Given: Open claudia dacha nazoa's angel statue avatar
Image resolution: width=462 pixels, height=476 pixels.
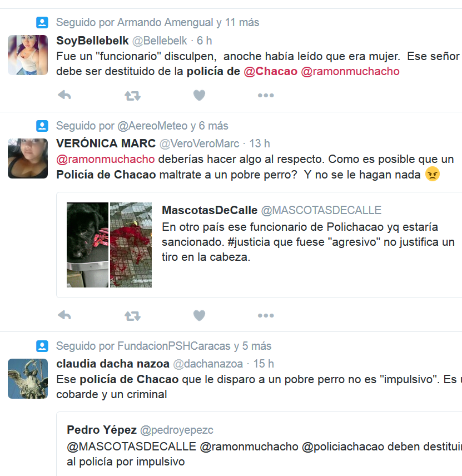Looking at the screenshot, I should [x=28, y=379].
